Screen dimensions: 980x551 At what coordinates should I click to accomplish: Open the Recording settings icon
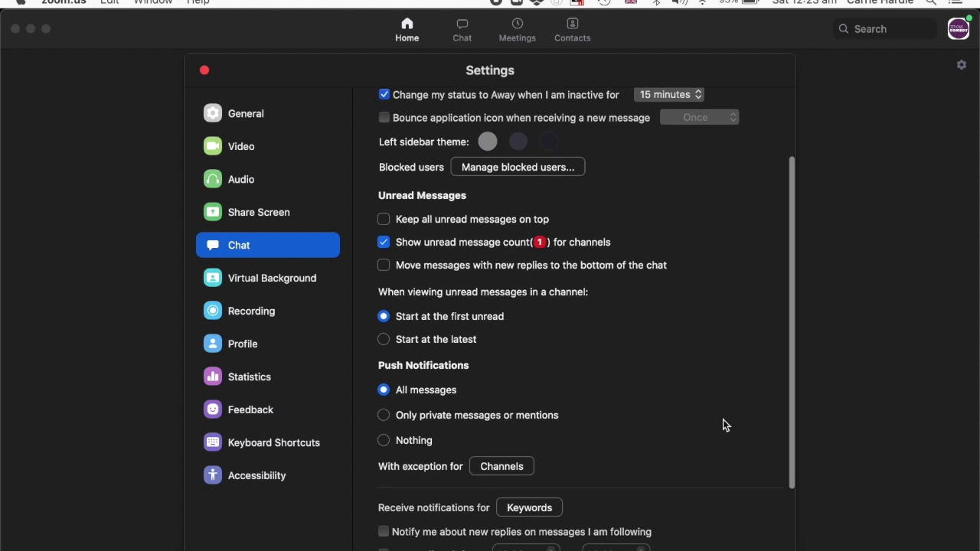coord(213,311)
